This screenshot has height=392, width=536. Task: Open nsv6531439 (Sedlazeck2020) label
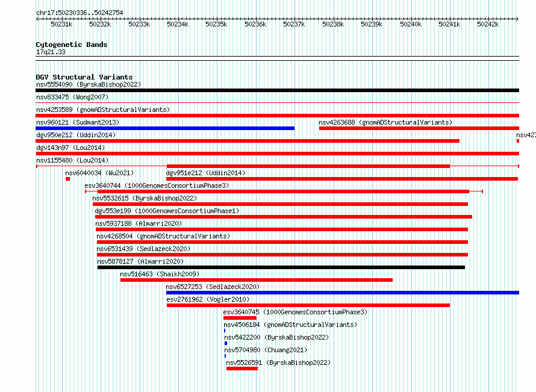pos(143,249)
